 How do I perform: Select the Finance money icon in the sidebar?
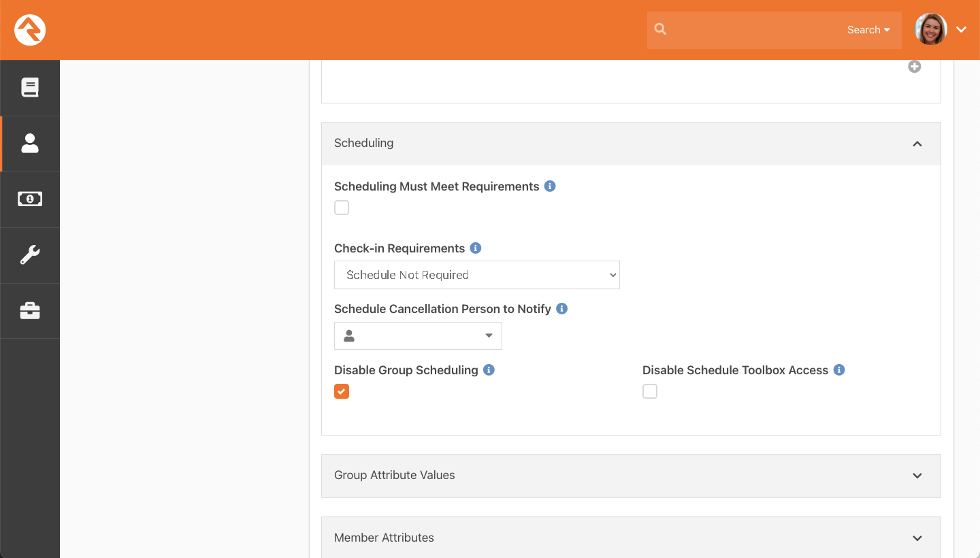[x=29, y=199]
